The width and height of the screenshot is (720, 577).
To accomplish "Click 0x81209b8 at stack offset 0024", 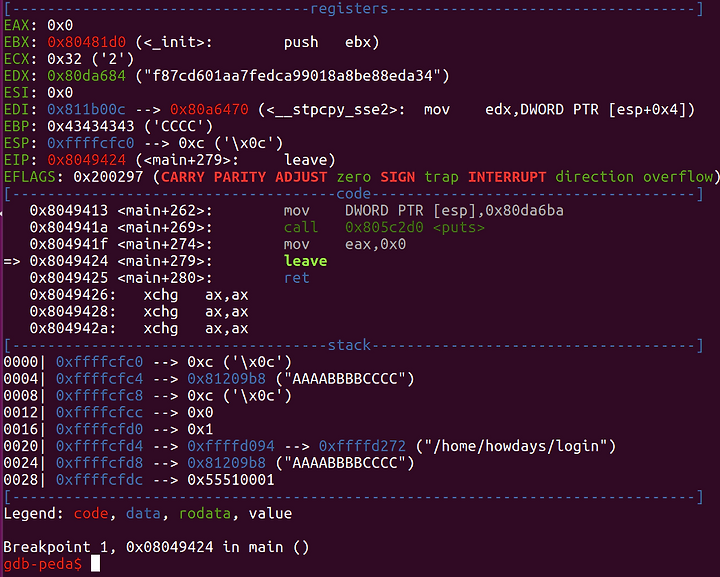I will (226, 463).
